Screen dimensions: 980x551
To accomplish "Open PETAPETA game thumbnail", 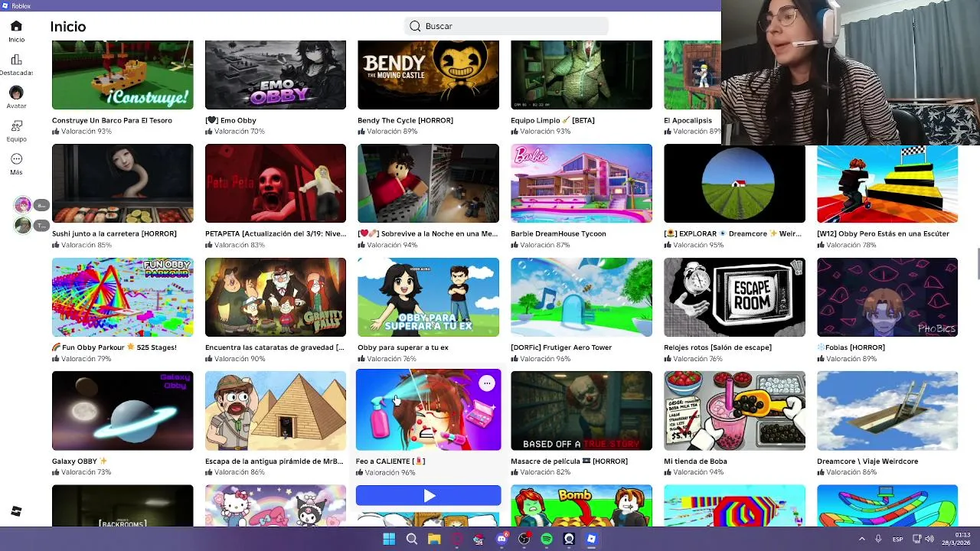I will point(276,183).
